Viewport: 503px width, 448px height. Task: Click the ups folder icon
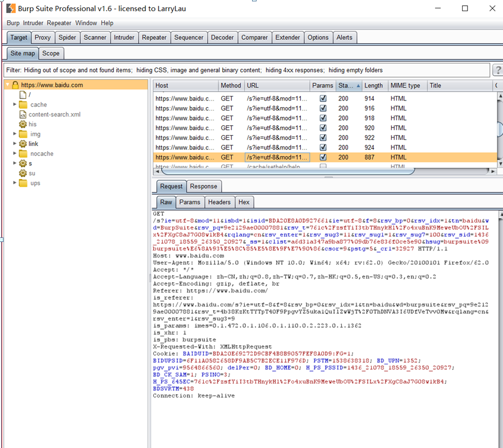click(22, 183)
